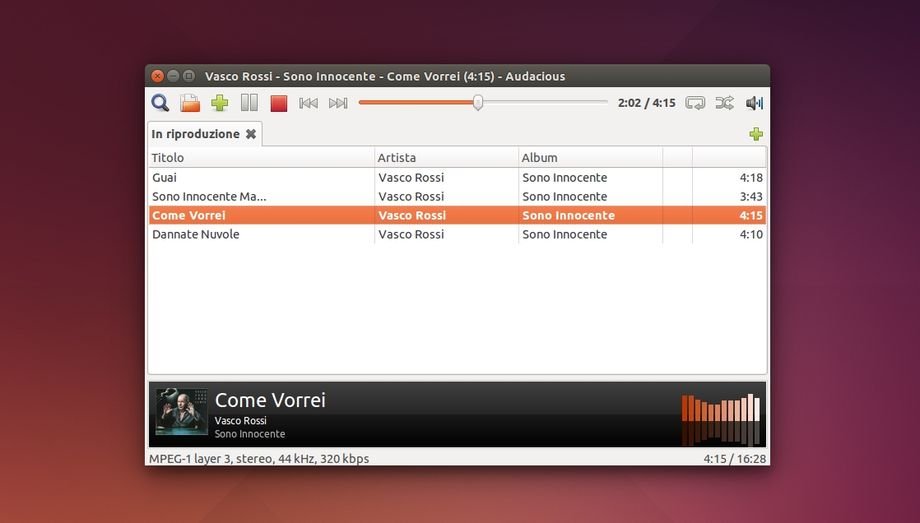Toggle repeat mode
Viewport: 920px width, 523px height.
pyautogui.click(x=695, y=103)
